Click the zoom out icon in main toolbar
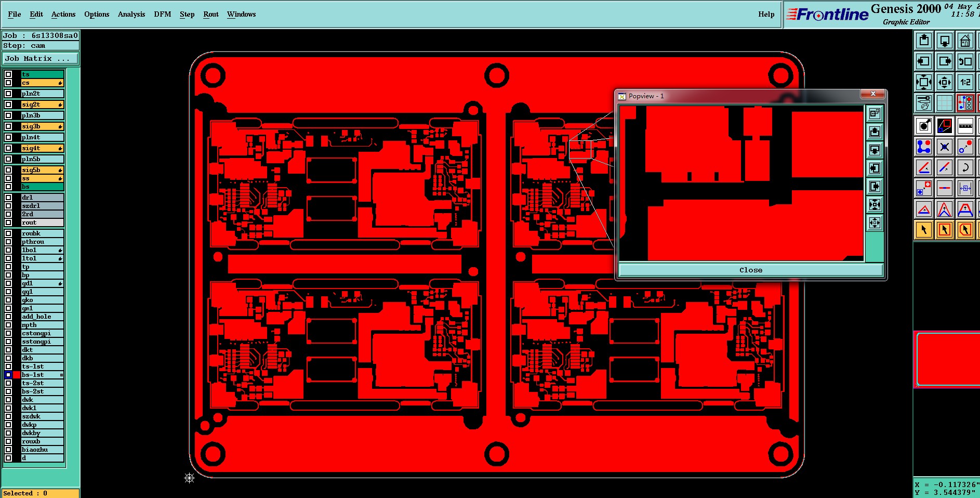 (x=945, y=82)
